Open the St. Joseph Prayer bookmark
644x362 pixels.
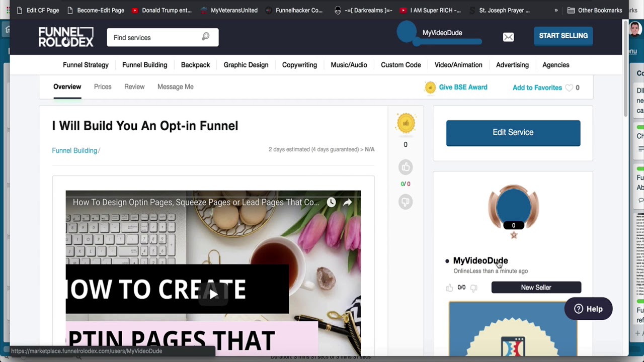pos(499,10)
